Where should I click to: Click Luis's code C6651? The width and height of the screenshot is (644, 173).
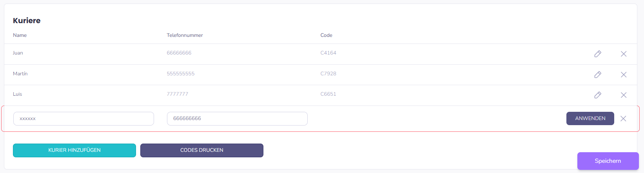point(328,94)
